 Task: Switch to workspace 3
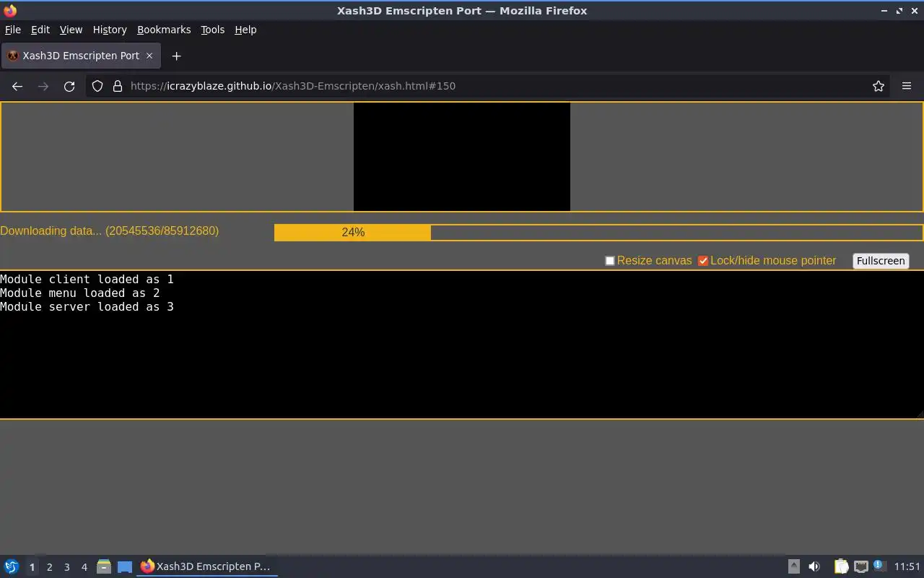point(66,567)
